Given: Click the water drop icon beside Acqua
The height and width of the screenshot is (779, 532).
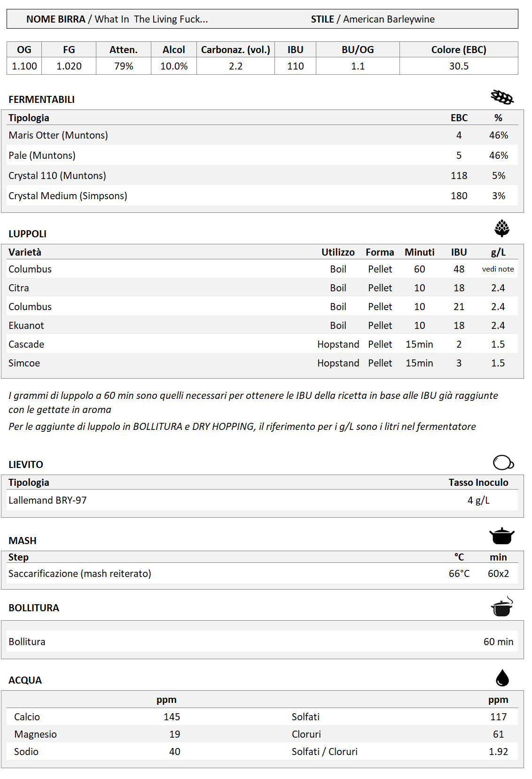Looking at the screenshot, I should tap(502, 678).
